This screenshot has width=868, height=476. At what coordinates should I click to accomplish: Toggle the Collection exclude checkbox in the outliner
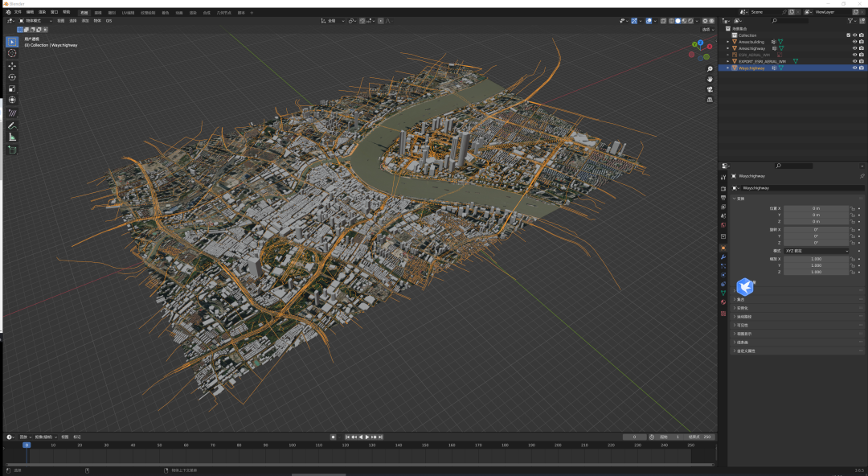tap(848, 35)
